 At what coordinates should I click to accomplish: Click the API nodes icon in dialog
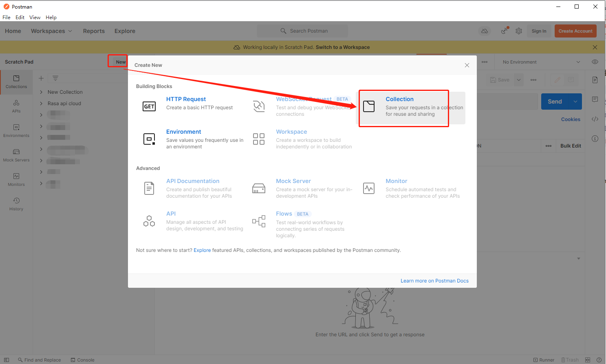149,221
